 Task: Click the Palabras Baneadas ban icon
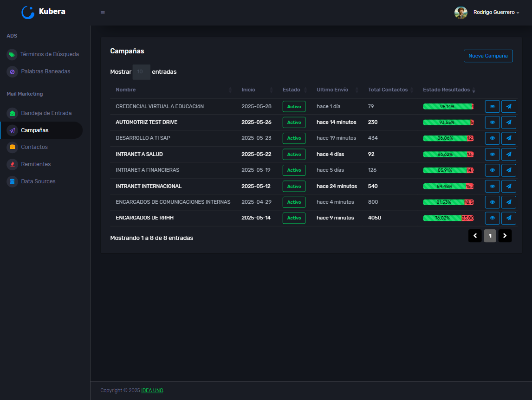click(x=12, y=72)
